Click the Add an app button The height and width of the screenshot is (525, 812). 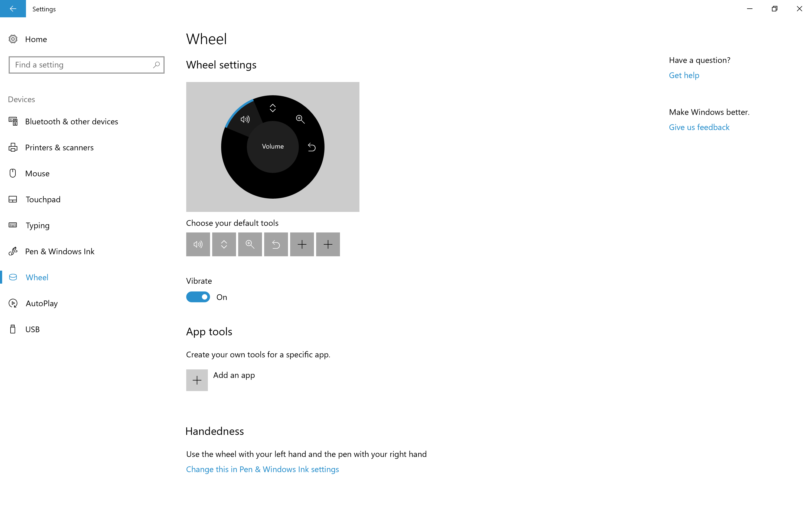197,379
